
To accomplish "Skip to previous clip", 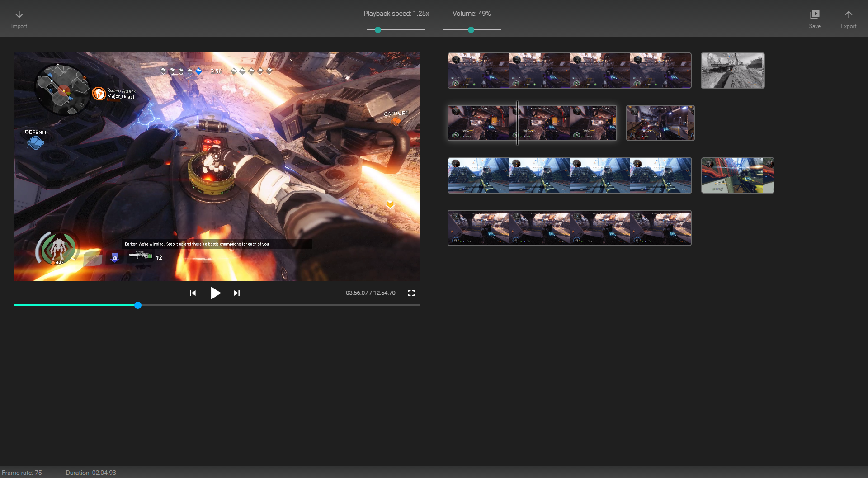I will (x=193, y=293).
